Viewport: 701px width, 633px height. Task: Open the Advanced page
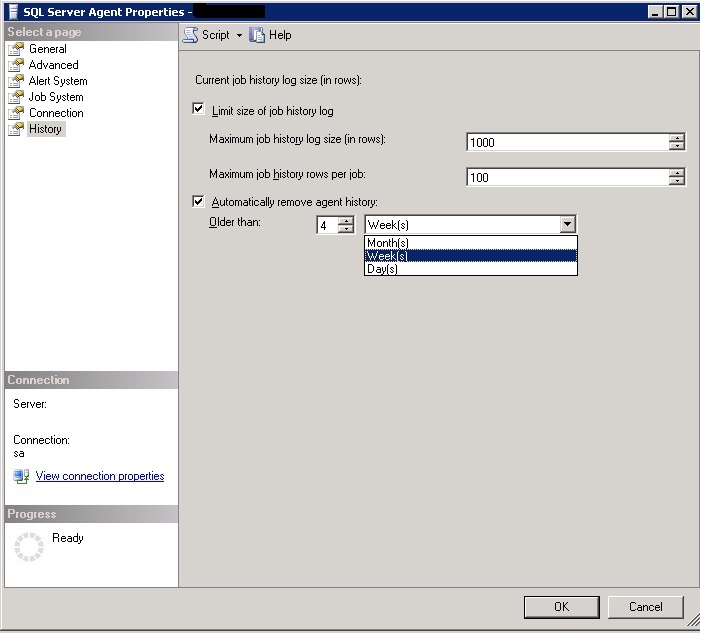pyautogui.click(x=54, y=65)
